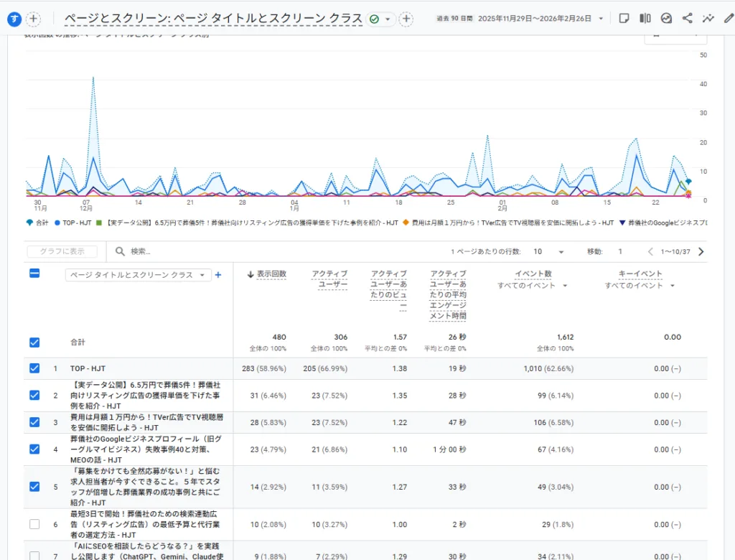Uncheck the TOP - HJT row checkbox
The image size is (735, 560).
click(x=34, y=368)
